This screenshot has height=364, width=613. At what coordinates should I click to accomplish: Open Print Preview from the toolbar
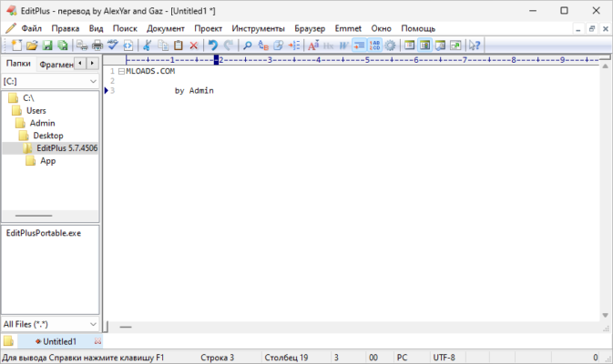82,45
